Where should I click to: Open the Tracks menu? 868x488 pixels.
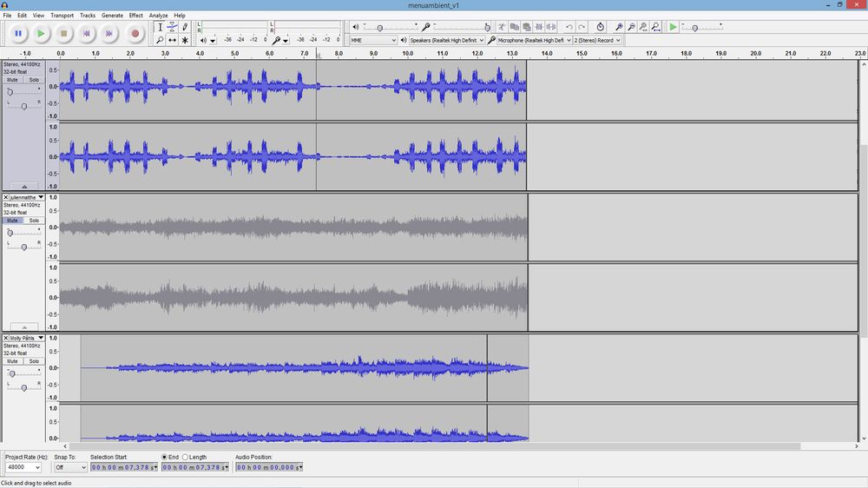click(88, 16)
